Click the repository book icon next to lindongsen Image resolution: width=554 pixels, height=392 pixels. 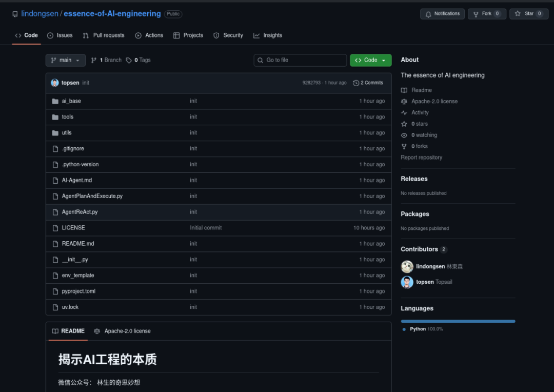pos(15,14)
